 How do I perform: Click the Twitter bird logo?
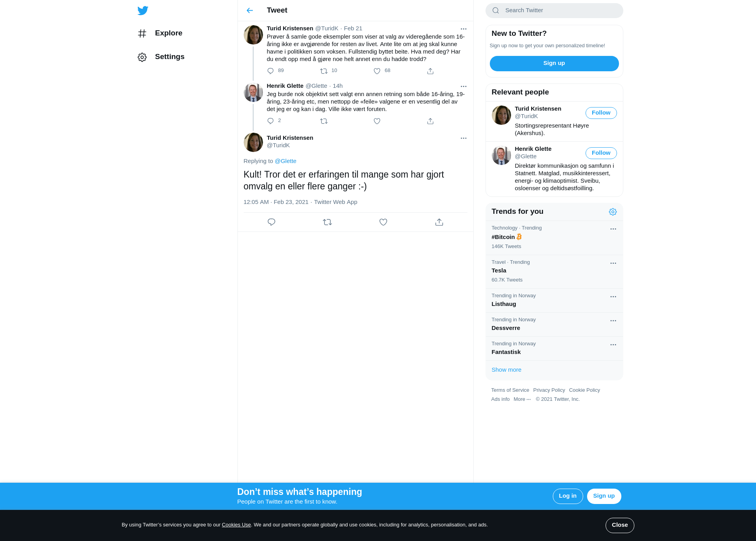[143, 11]
